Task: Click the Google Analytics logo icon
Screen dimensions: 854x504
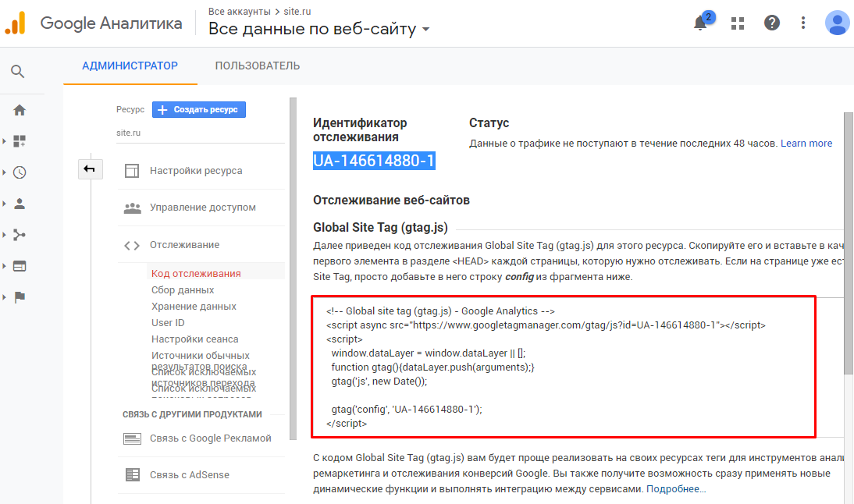Action: 16,23
